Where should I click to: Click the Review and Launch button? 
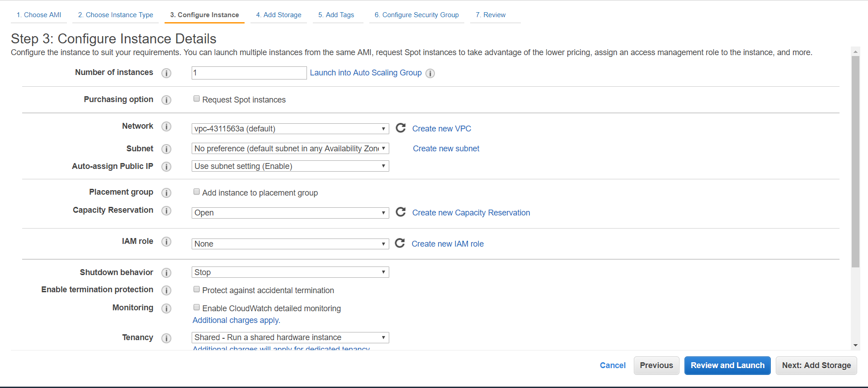pos(727,365)
